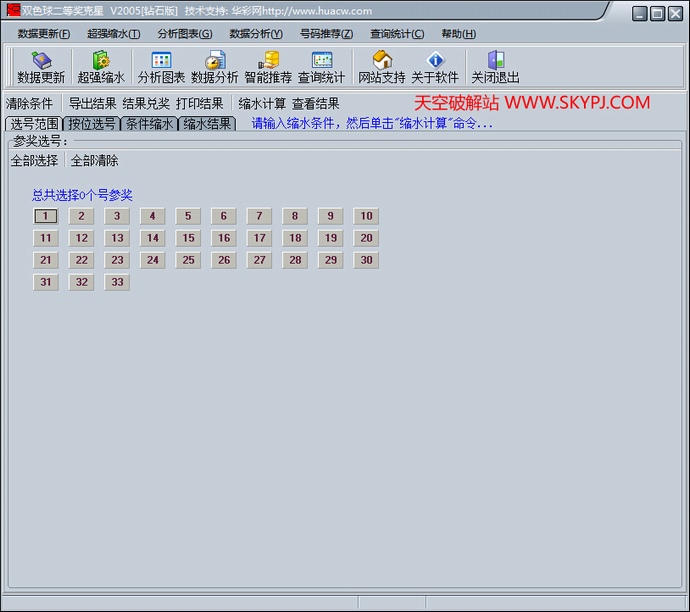Toggle number 16 ball selection
The width and height of the screenshot is (690, 612).
click(x=224, y=238)
